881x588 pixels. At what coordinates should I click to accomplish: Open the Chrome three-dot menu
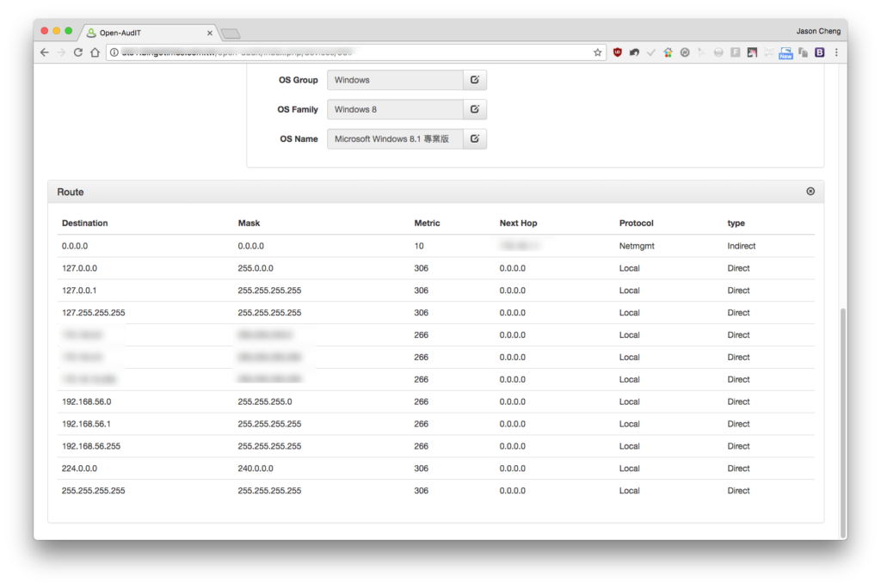(x=836, y=52)
